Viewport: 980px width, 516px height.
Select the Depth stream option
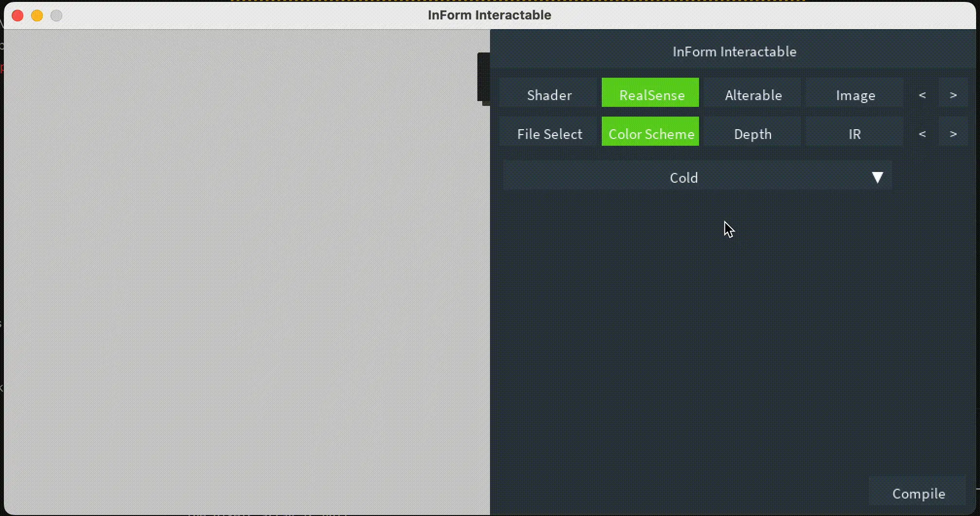[x=753, y=134]
